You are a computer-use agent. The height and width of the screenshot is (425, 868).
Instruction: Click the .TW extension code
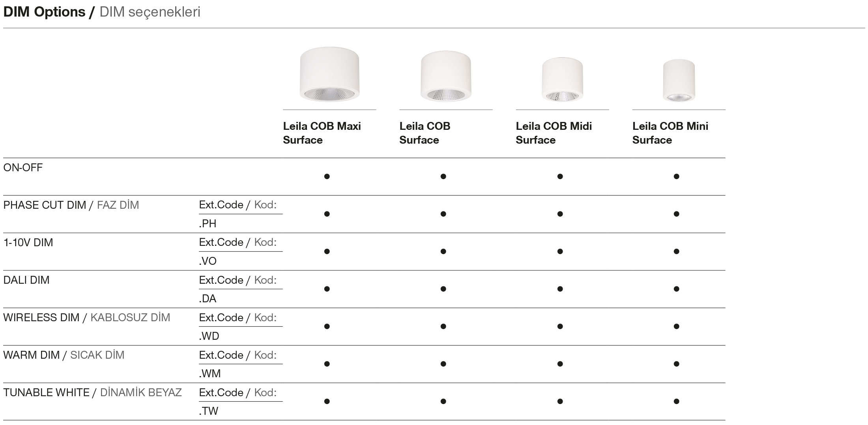[x=209, y=411]
